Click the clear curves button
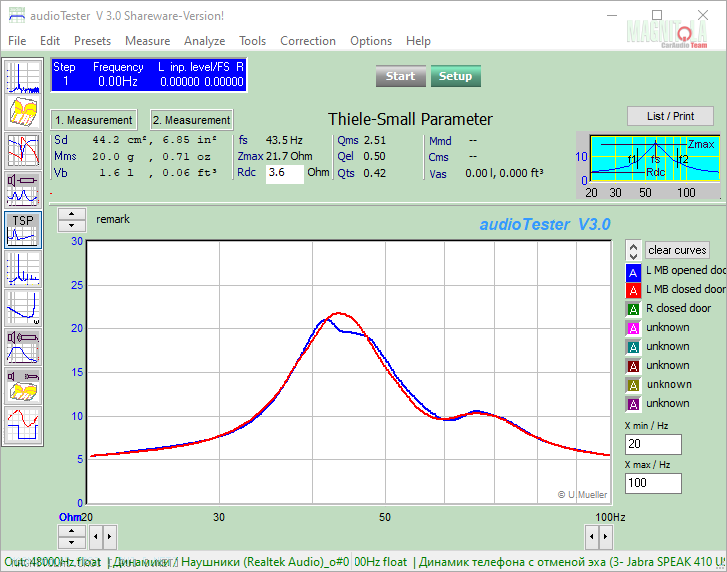The height and width of the screenshot is (572, 727). tap(677, 250)
